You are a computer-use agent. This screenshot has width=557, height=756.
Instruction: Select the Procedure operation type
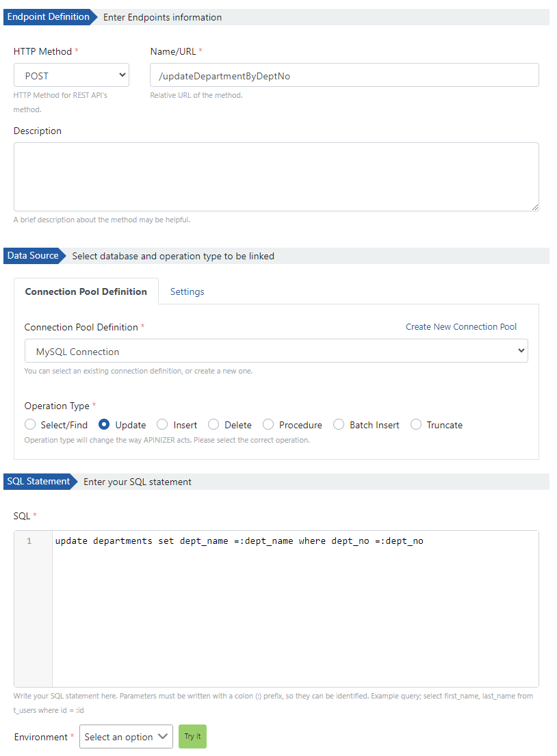pyautogui.click(x=268, y=425)
